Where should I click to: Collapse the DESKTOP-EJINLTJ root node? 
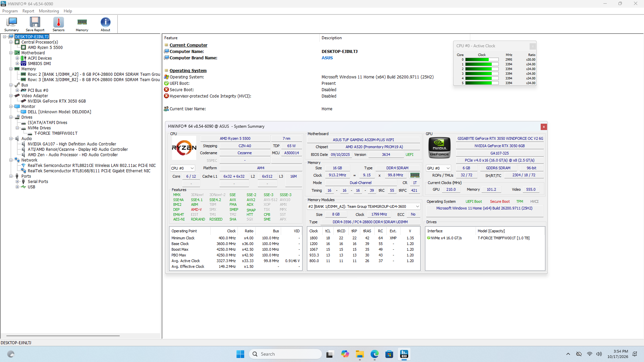tap(5, 37)
